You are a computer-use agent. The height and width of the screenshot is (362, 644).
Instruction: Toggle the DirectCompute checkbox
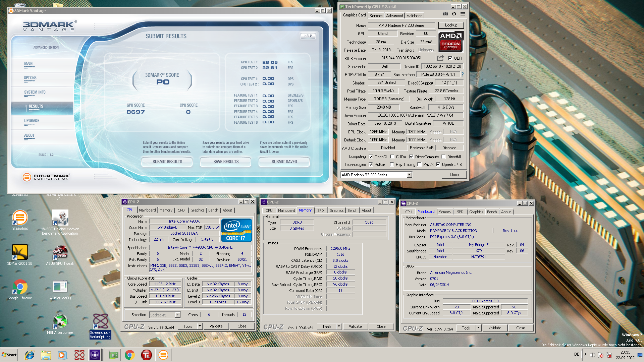coord(411,157)
